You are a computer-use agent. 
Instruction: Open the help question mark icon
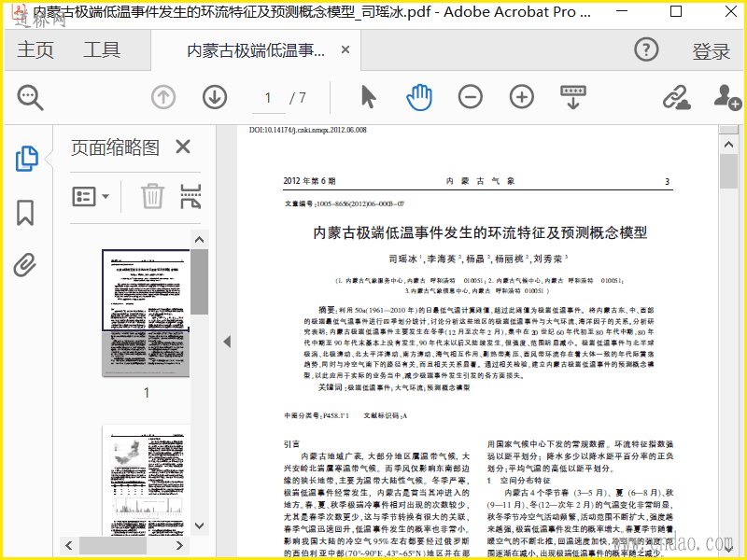[x=646, y=49]
